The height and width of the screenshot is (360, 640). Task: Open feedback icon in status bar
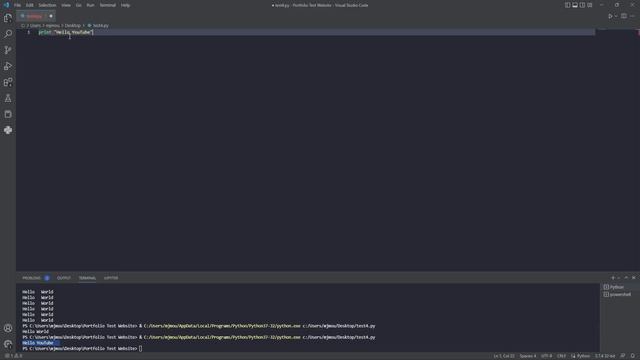pos(623,356)
